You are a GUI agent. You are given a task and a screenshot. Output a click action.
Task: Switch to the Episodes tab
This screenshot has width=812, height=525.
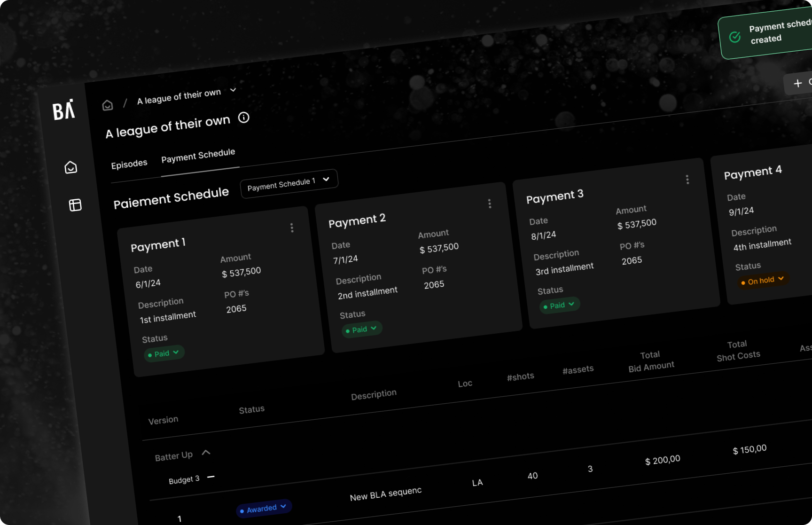pos(129,164)
